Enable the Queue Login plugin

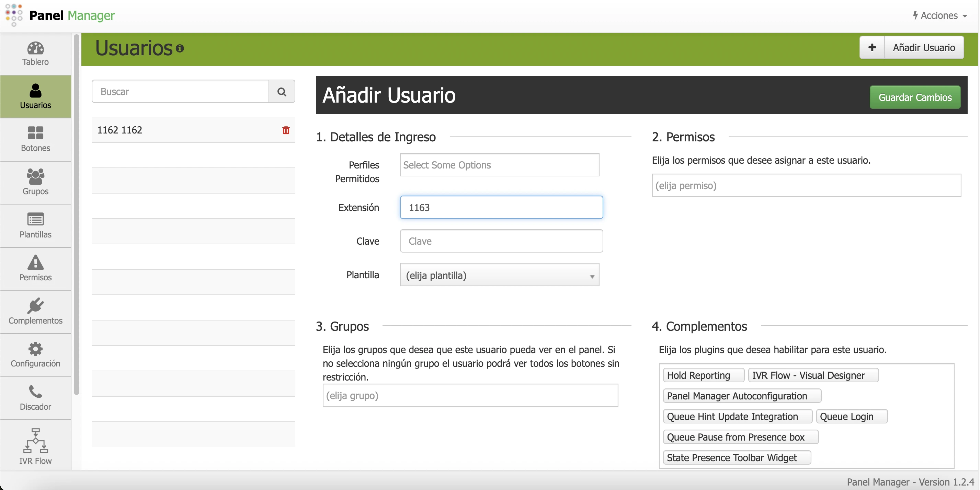click(852, 416)
